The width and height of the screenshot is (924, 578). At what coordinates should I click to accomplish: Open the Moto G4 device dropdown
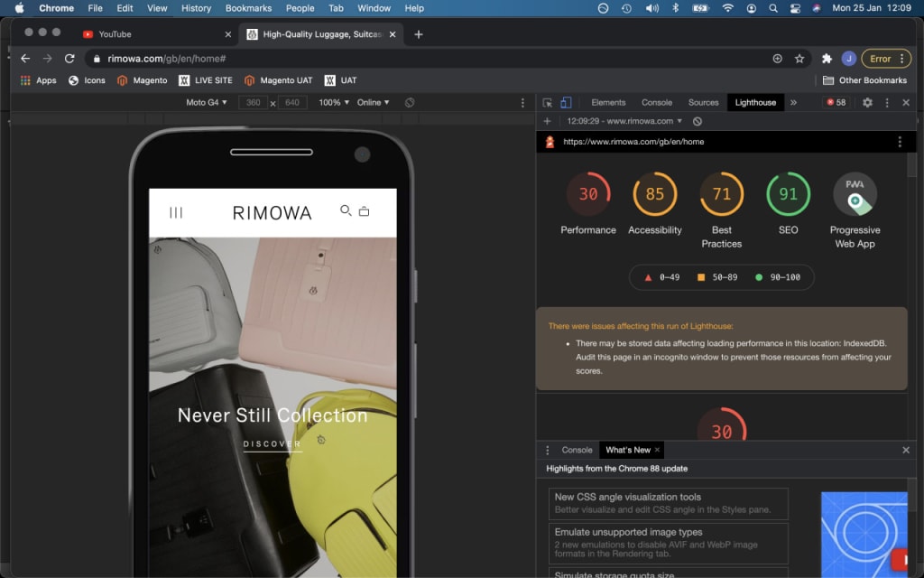point(207,103)
